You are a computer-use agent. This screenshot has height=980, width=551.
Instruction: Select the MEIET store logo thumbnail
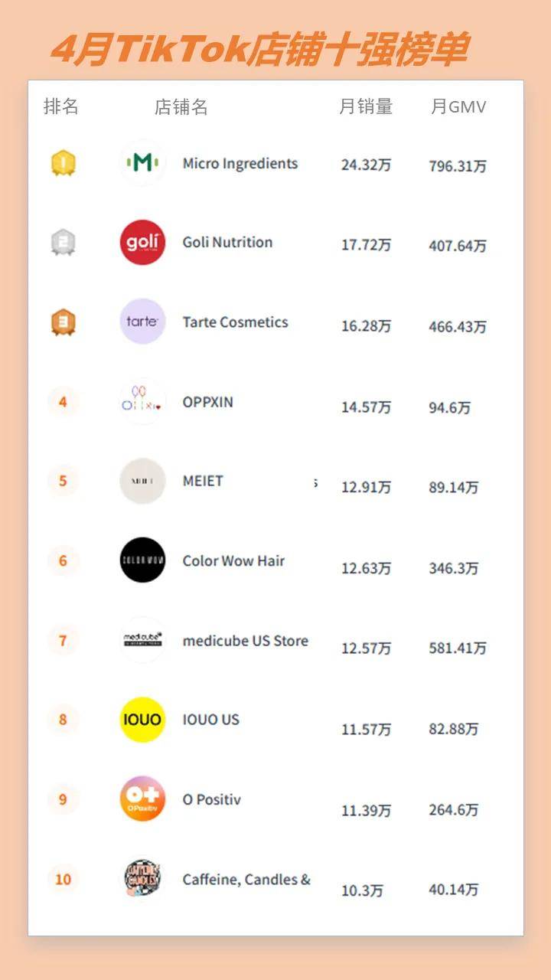142,481
